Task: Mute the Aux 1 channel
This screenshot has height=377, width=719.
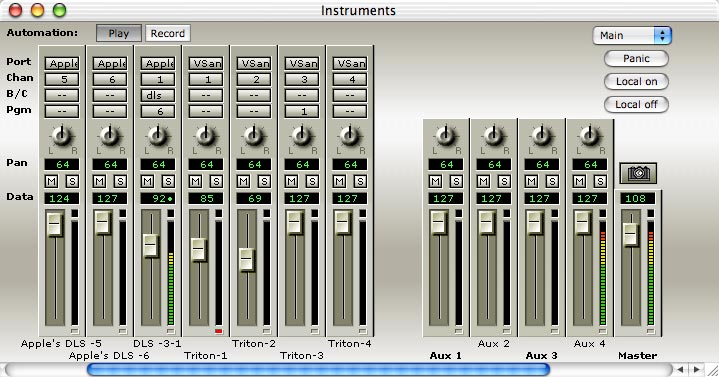Action: [x=436, y=182]
